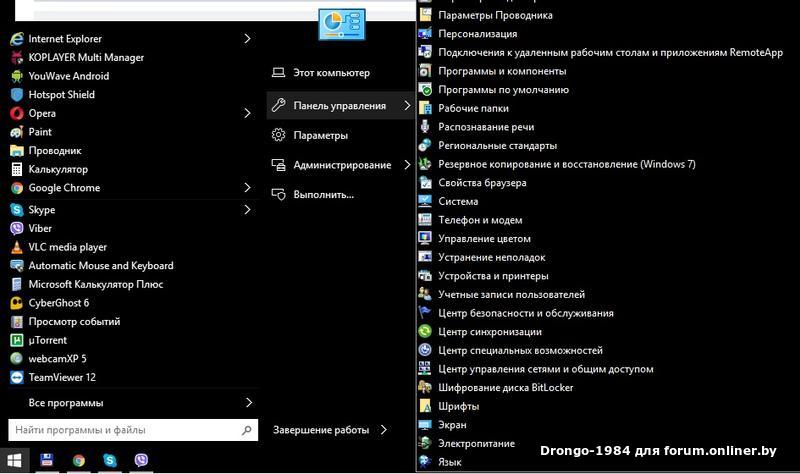The image size is (800, 474).
Task: Select Программы по умолчанию
Action: point(503,89)
